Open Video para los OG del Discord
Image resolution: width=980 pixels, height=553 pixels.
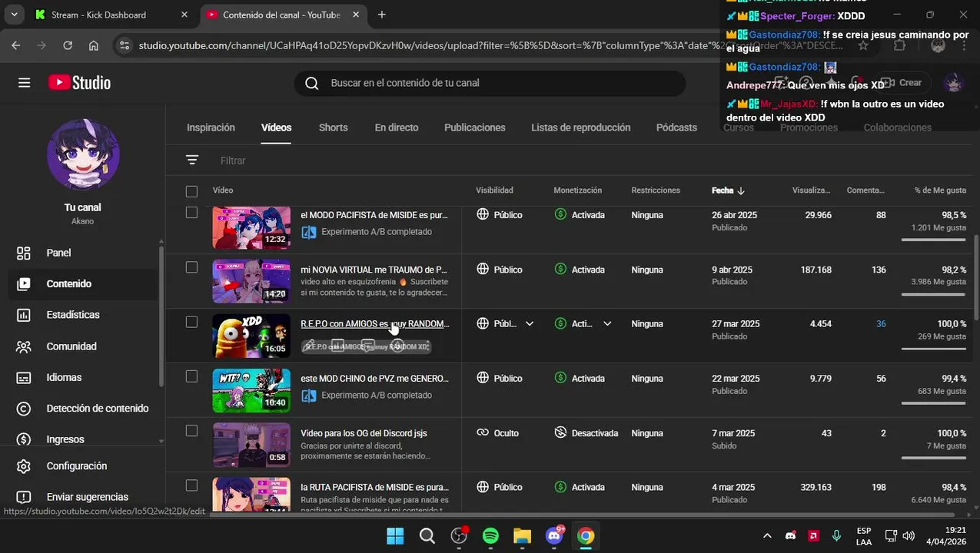tap(364, 433)
